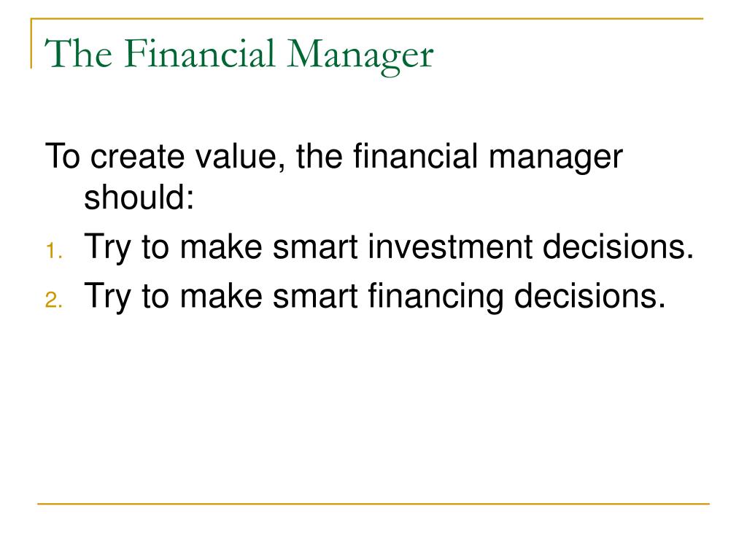This screenshot has height=560, width=747.
Task: Click the word decisions. ending item two
Action: point(589,296)
